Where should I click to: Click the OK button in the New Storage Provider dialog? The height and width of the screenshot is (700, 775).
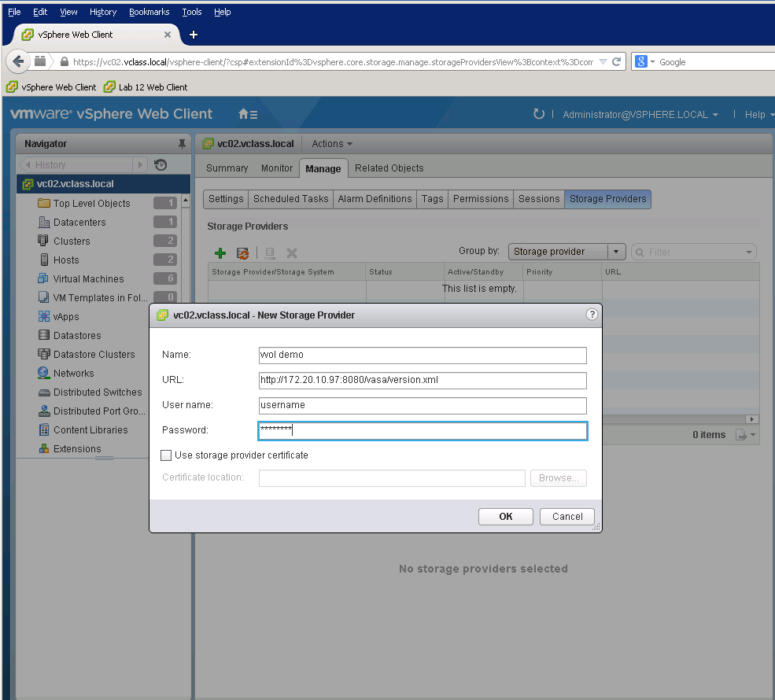point(505,517)
